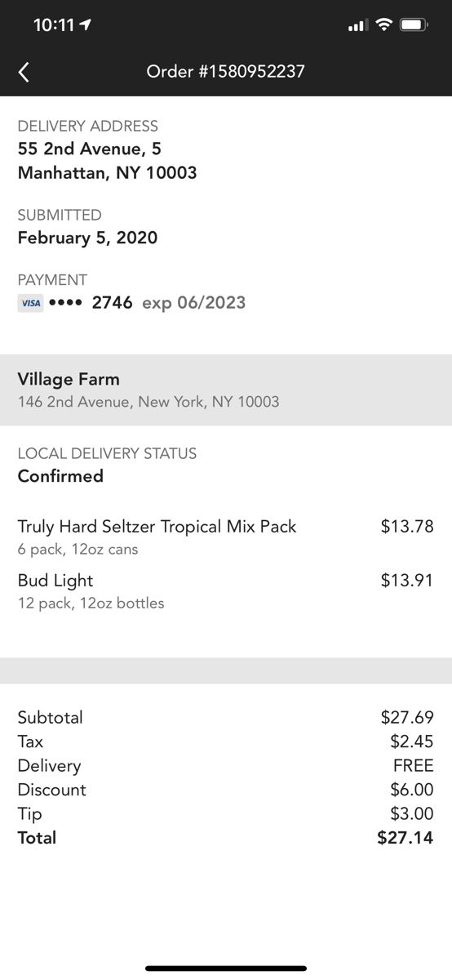Open Truly Hard Seltzer Tropical Mix Pack item
452x980 pixels.
point(226,537)
